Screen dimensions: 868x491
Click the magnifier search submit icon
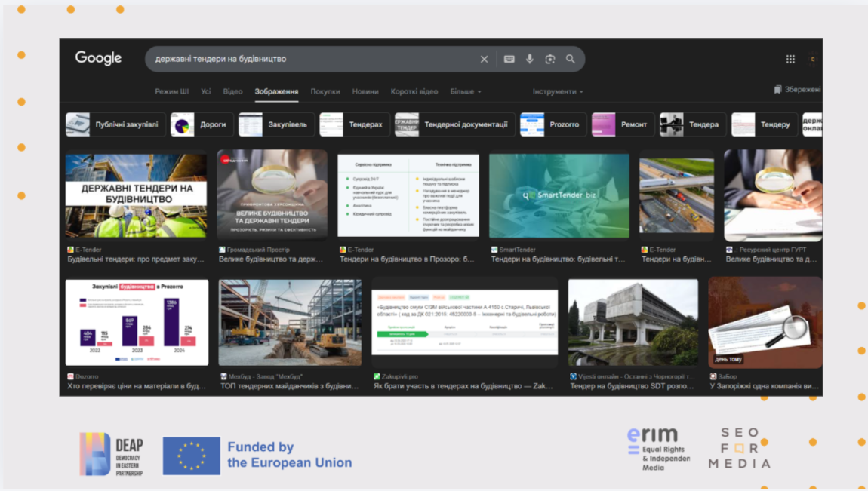point(571,59)
